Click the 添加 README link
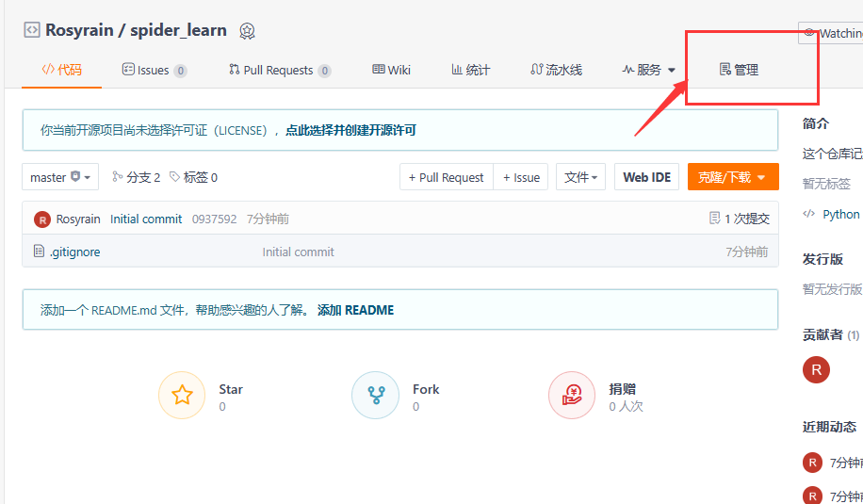Screen dimensions: 863x504 pyautogui.click(x=355, y=310)
